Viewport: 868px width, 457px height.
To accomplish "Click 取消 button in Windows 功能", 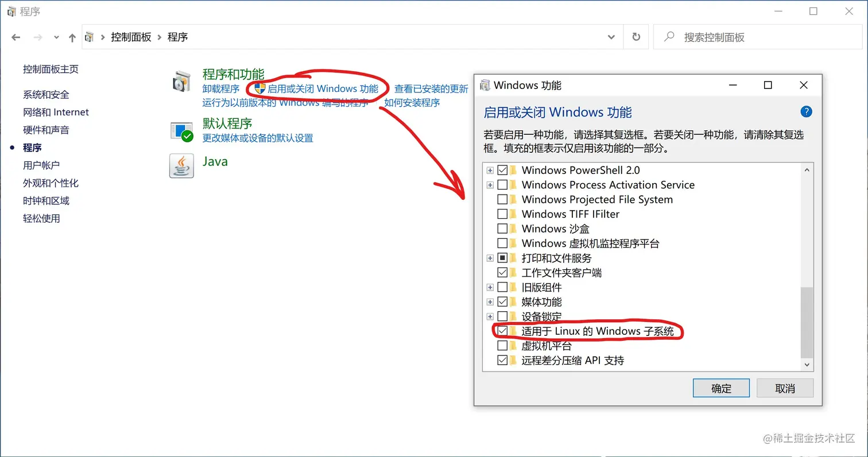I will [x=785, y=388].
